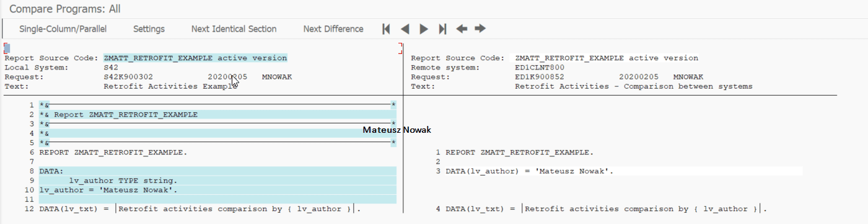868x224 pixels.
Task: Click left line 6 REPORT statement
Action: click(113, 152)
